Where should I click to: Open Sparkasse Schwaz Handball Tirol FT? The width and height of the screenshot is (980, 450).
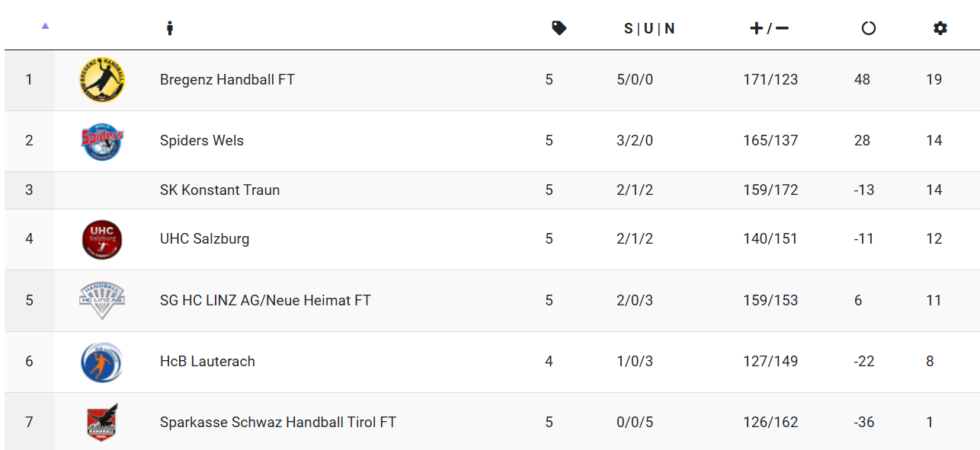point(278,422)
